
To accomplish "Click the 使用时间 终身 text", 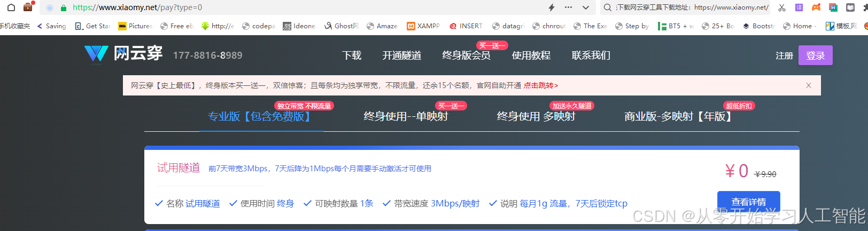I will [x=267, y=203].
